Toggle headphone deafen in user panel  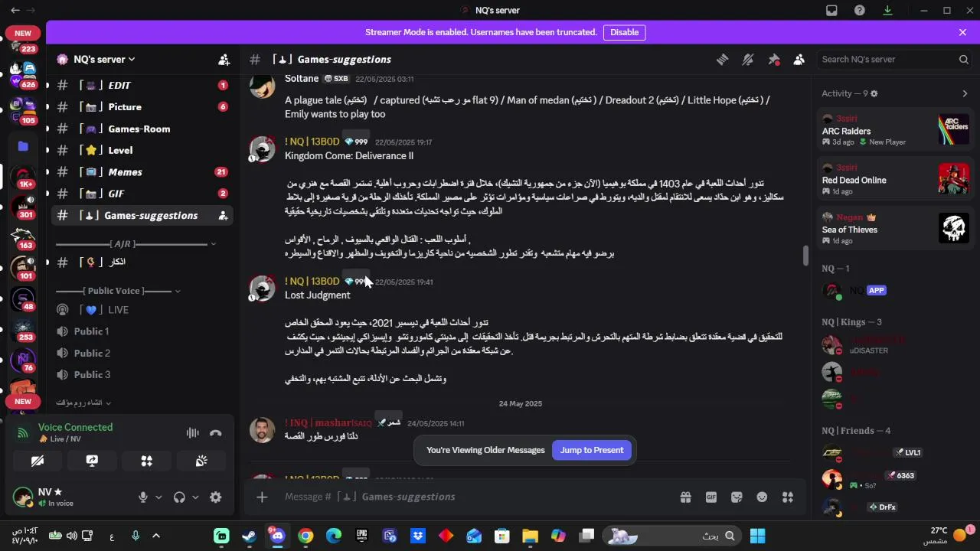click(179, 497)
